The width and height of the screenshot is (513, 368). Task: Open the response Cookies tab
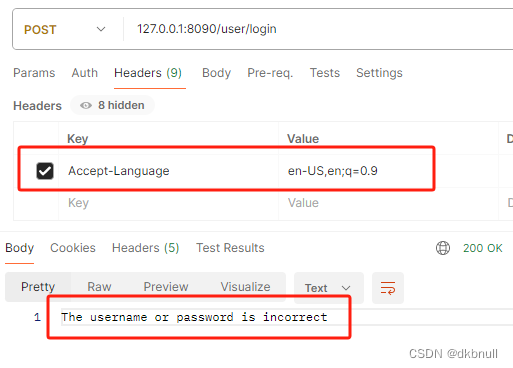point(73,248)
